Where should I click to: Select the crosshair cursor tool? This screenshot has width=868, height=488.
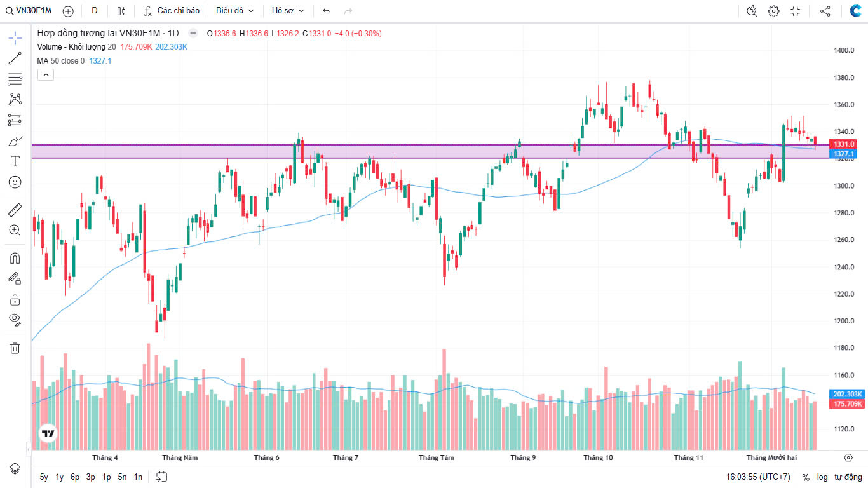click(x=15, y=38)
